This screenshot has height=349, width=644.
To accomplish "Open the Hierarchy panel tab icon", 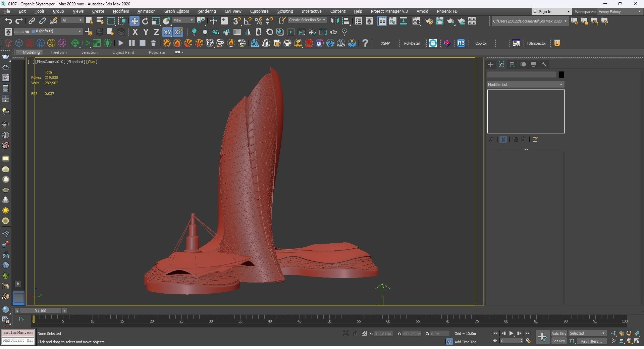I will (x=512, y=64).
